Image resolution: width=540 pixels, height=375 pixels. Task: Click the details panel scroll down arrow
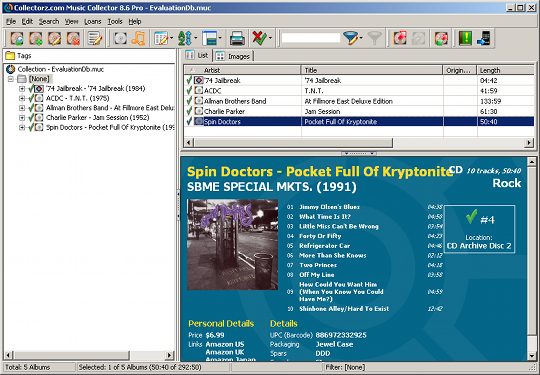pyautogui.click(x=531, y=356)
